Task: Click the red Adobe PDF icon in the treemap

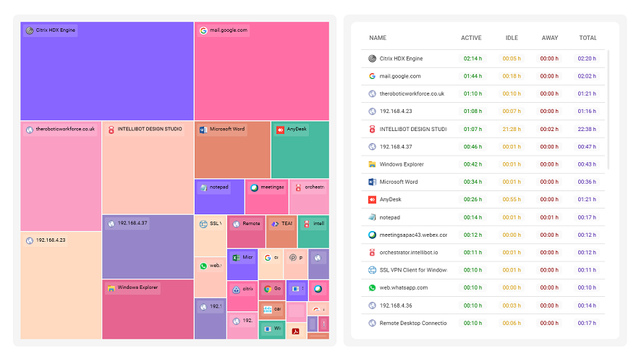Action: [x=295, y=331]
